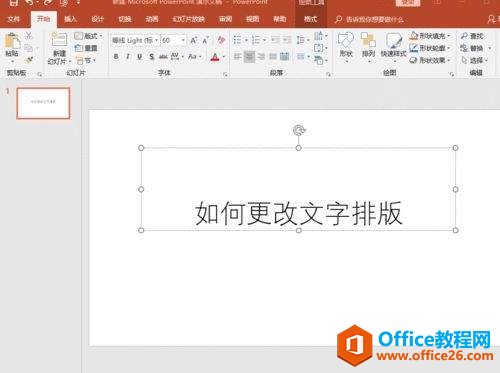Click the red font color swatch
The height and width of the screenshot is (373, 500).
click(215, 57)
